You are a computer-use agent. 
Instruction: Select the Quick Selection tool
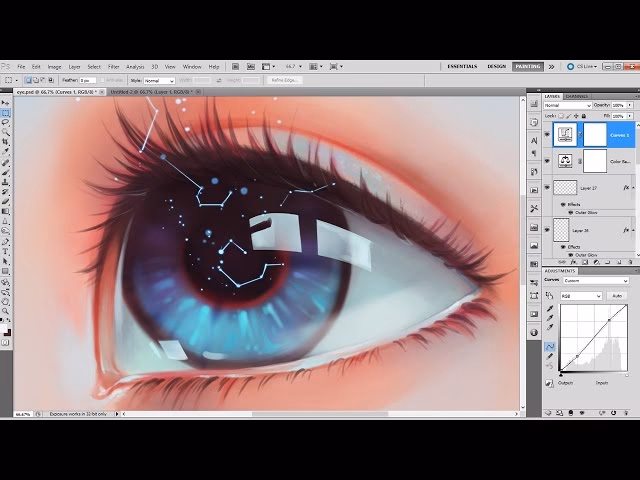click(x=6, y=132)
